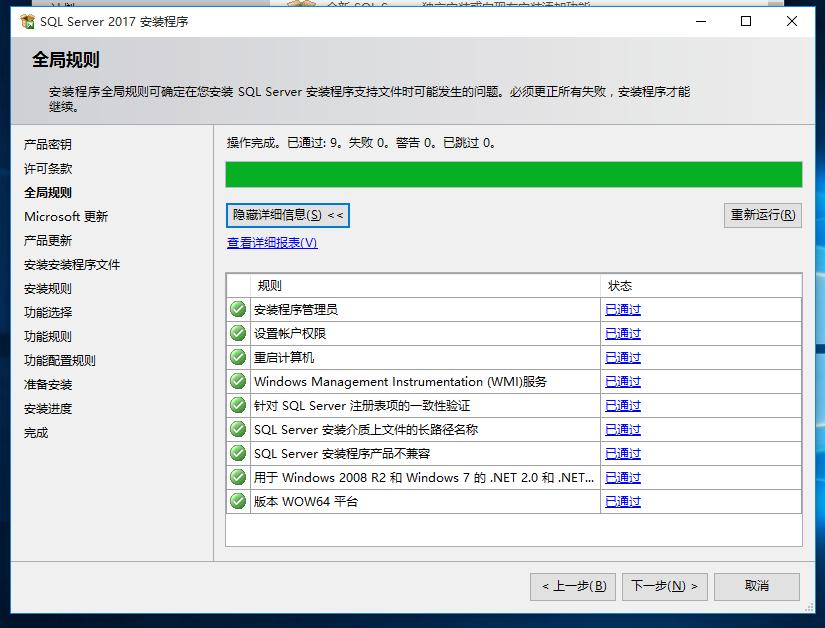The image size is (825, 628).
Task: Click the 设置帐户权限 rule name
Action: [290, 333]
